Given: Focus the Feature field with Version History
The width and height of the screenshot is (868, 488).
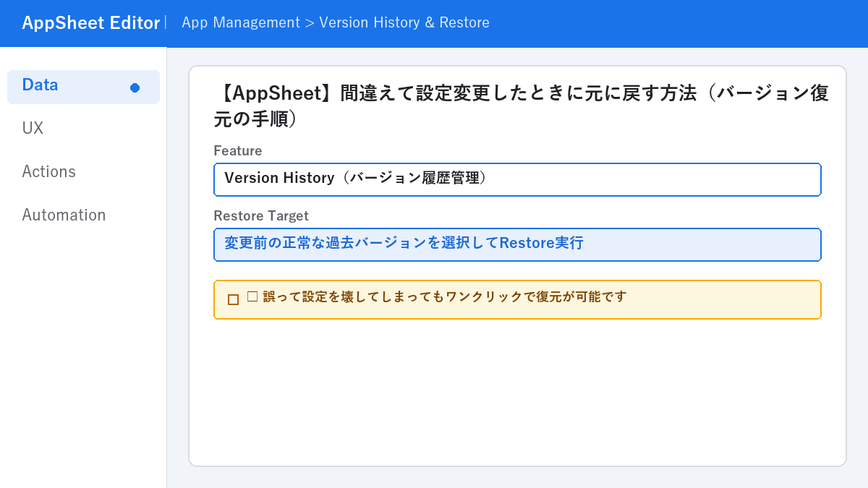Looking at the screenshot, I should click(517, 179).
